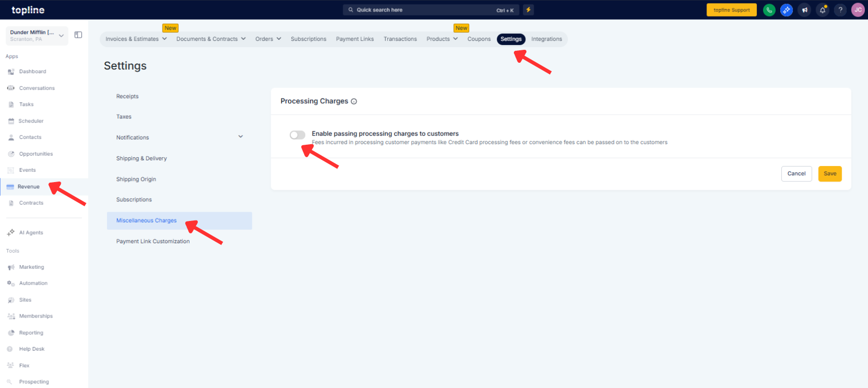This screenshot has height=388, width=868.
Task: Click the Memberships sidebar icon
Action: coord(11,316)
